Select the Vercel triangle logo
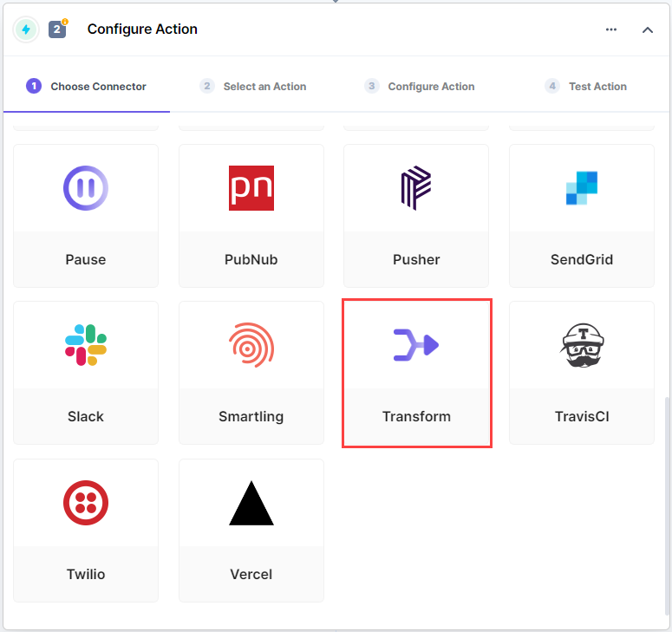 click(251, 503)
